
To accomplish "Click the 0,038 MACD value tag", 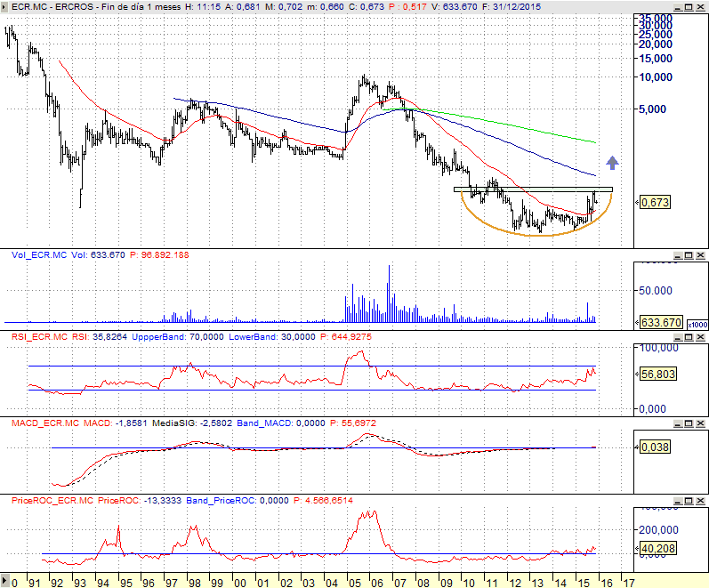I will pyautogui.click(x=654, y=447).
